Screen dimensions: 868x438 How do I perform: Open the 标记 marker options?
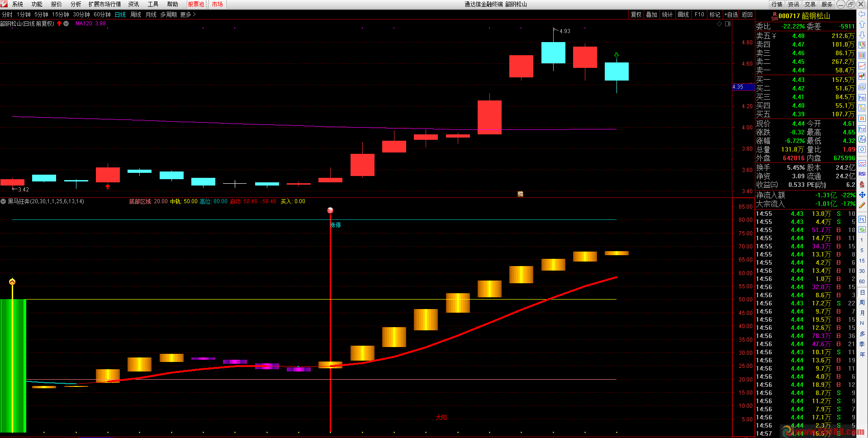coord(715,14)
